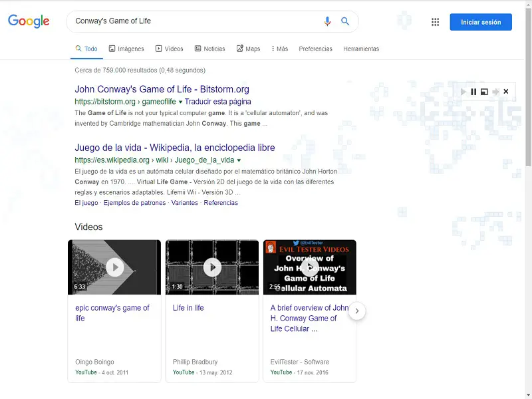Select the Todo tab
Screen dimensions: 532x399
(x=86, y=49)
